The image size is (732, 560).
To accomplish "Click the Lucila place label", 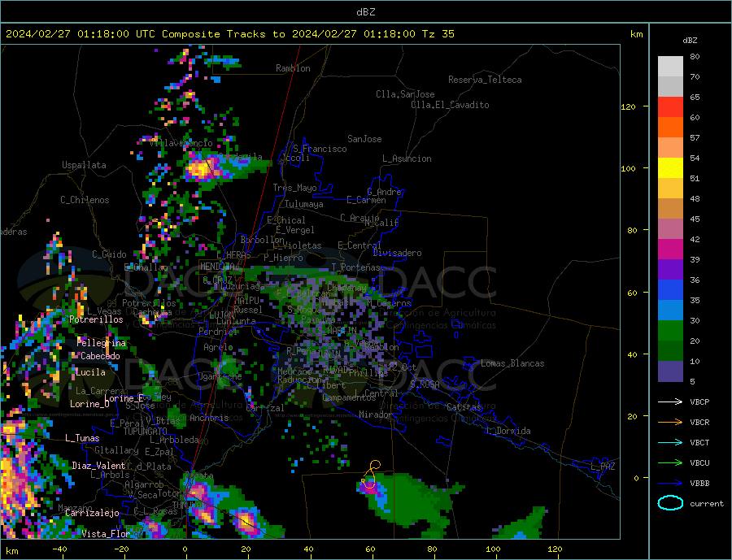I will (x=90, y=372).
